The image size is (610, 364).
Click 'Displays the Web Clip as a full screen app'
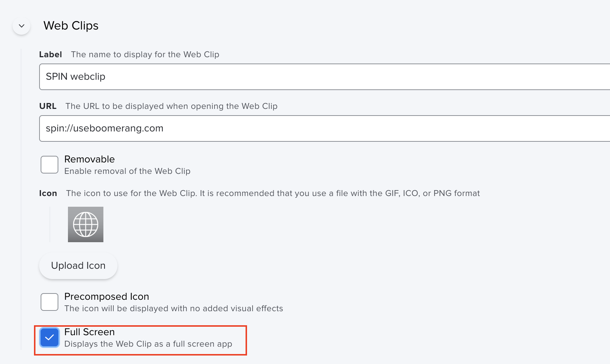tap(148, 344)
